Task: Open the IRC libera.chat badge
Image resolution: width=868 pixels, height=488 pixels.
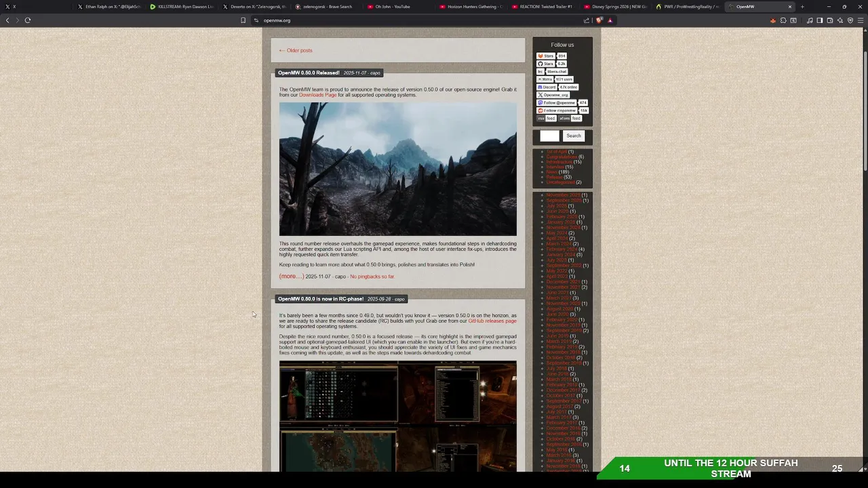Action: (553, 71)
